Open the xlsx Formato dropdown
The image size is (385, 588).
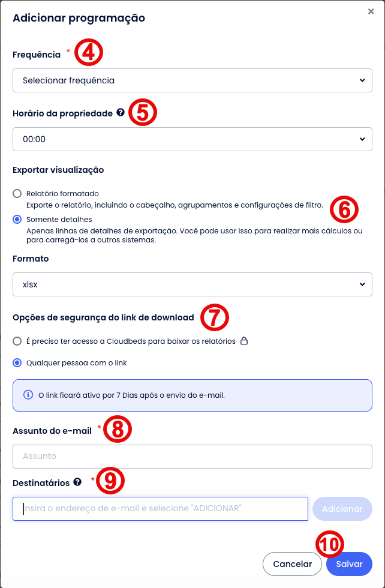[192, 284]
